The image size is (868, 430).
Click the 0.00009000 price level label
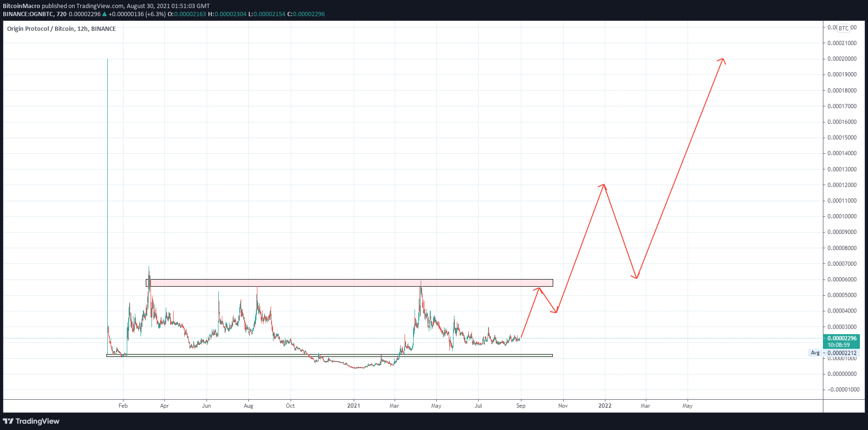(x=842, y=232)
